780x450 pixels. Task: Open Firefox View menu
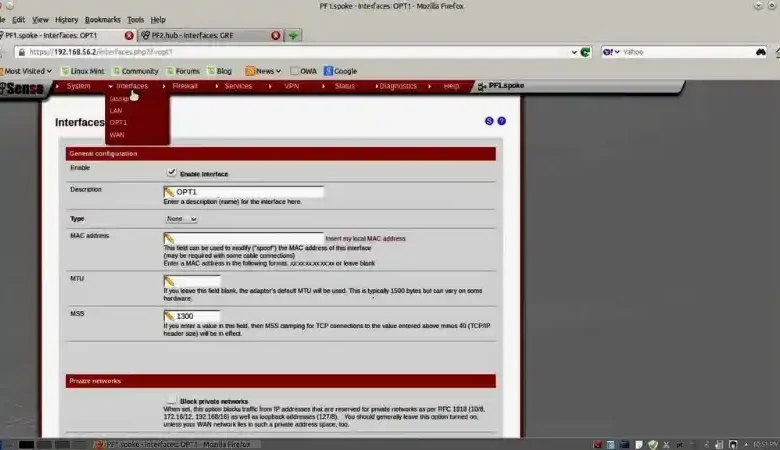click(x=40, y=20)
